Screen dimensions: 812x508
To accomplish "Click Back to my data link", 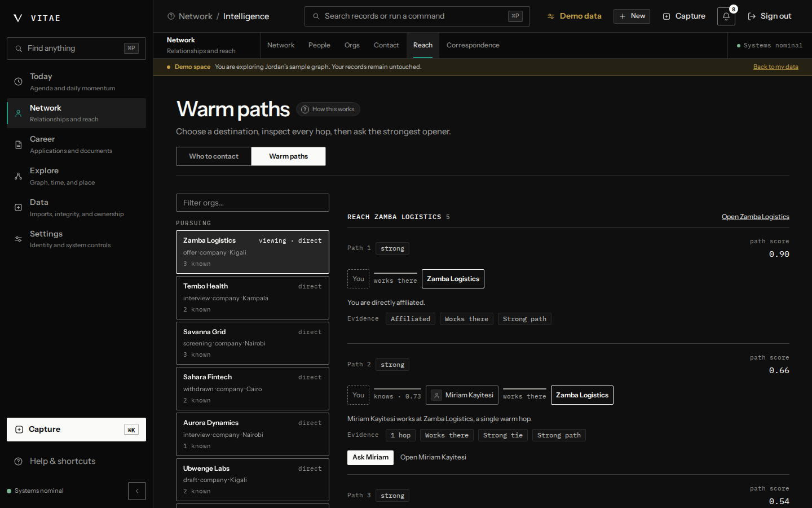I will [x=776, y=67].
